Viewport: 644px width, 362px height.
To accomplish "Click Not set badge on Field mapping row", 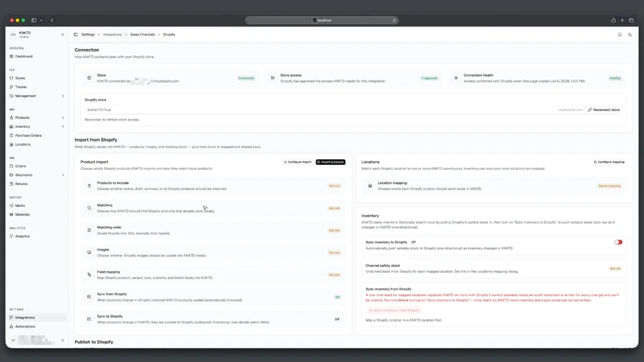I will point(334,275).
